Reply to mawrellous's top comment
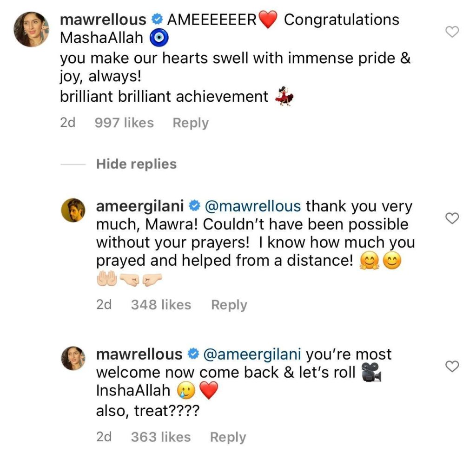Screen dimensions: 476x459 pos(191,123)
